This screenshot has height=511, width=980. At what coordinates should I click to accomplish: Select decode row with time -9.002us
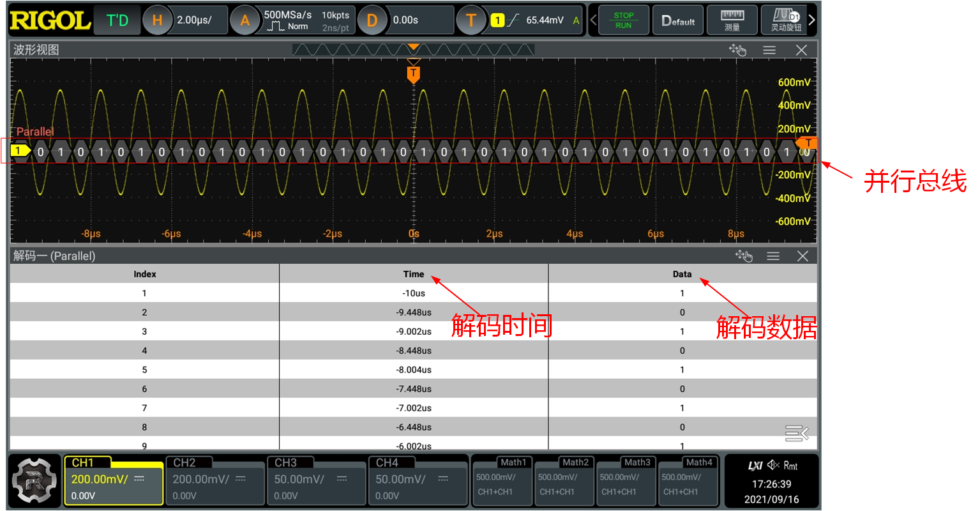tap(414, 332)
